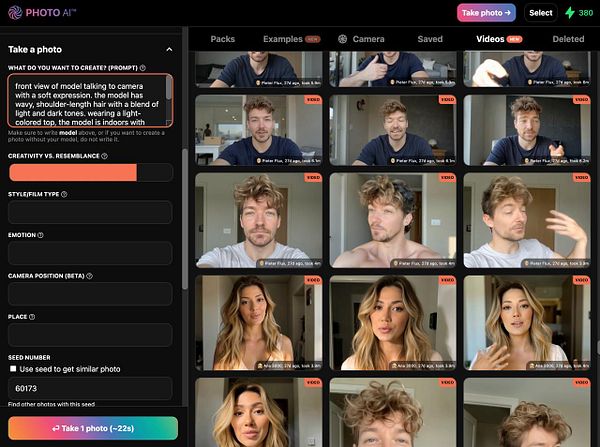The width and height of the screenshot is (600, 447).
Task: Enable Use seed to get similar photo checkbox
Action: pyautogui.click(x=13, y=369)
